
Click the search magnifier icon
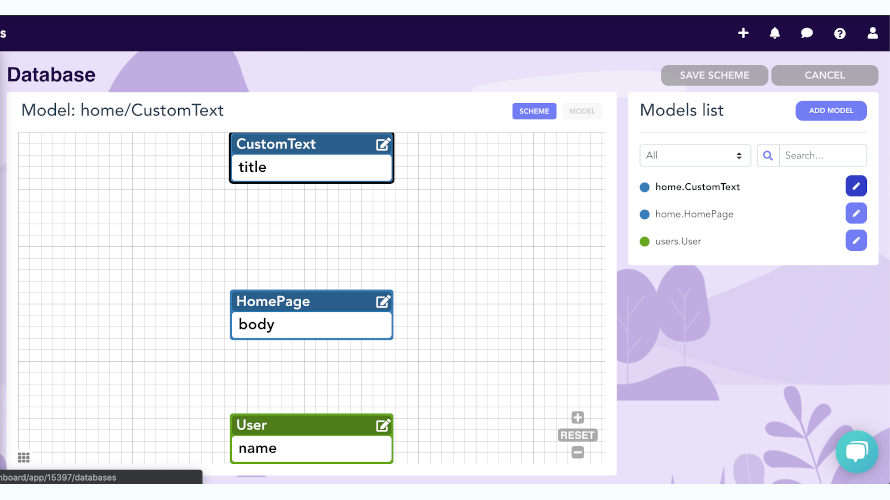pos(768,156)
